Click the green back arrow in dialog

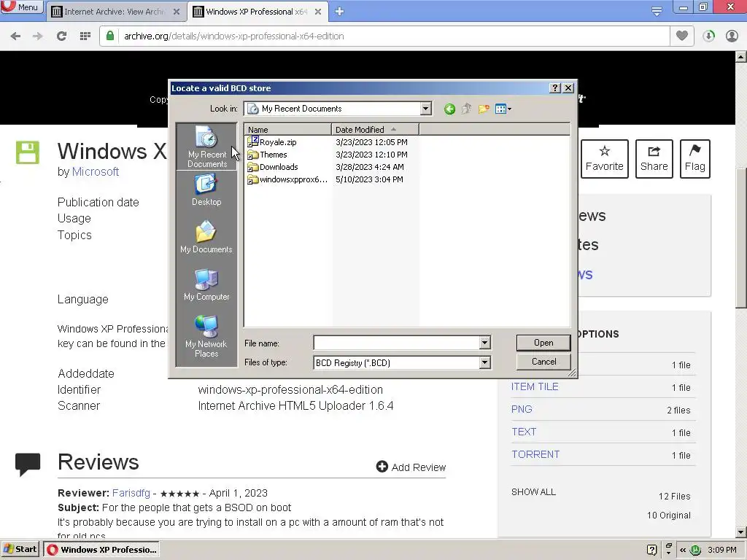pyautogui.click(x=449, y=109)
